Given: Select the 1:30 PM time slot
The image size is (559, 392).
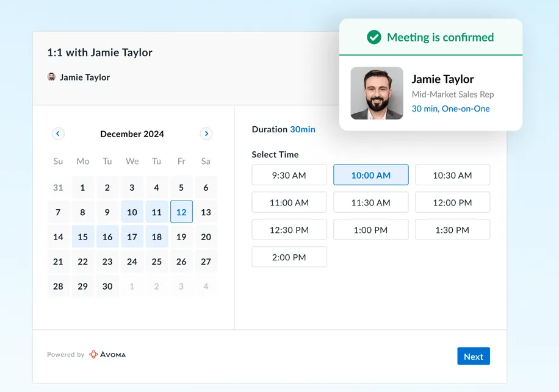Looking at the screenshot, I should coord(452,230).
